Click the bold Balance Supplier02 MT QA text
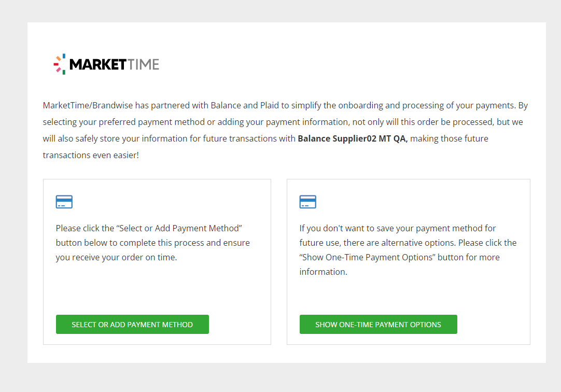Image resolution: width=561 pixels, height=392 pixels. pos(353,138)
